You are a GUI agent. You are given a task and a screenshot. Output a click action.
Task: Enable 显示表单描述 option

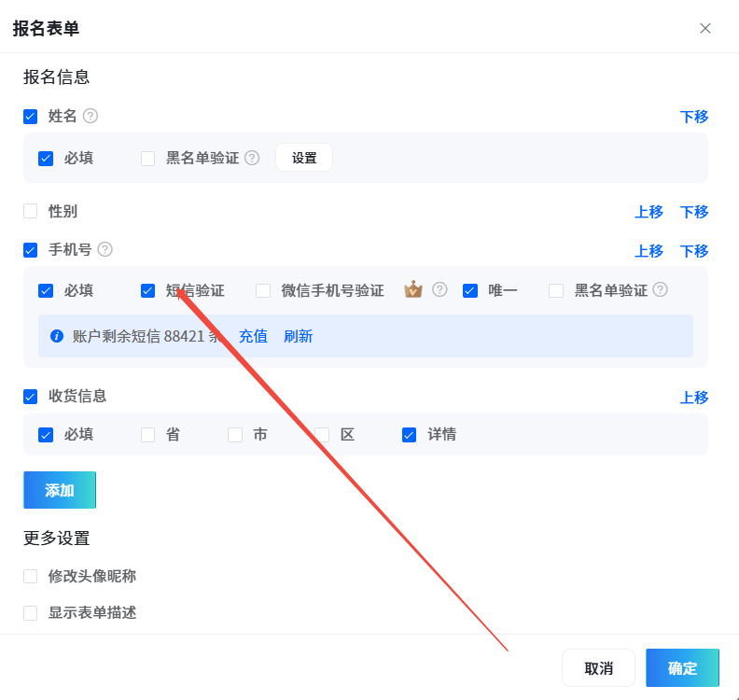tap(31, 613)
